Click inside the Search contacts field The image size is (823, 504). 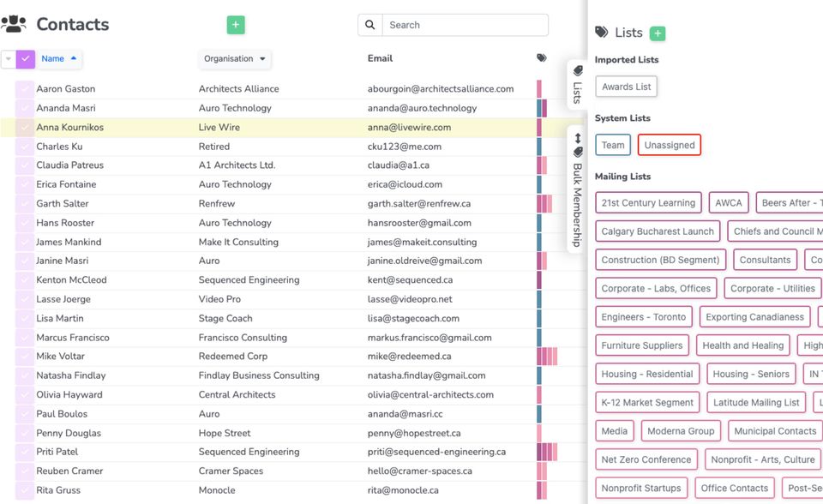464,25
